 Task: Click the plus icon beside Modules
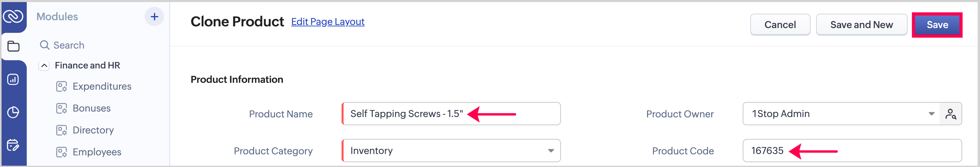coord(154,17)
